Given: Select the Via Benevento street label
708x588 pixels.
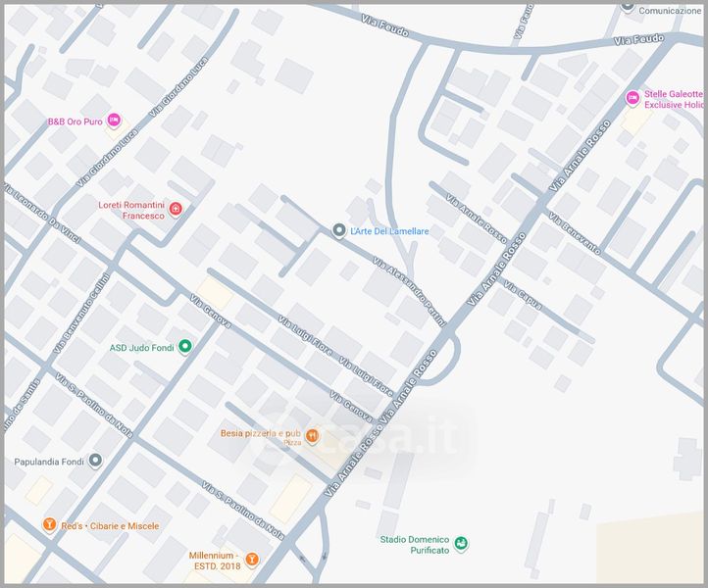Looking at the screenshot, I should [575, 233].
